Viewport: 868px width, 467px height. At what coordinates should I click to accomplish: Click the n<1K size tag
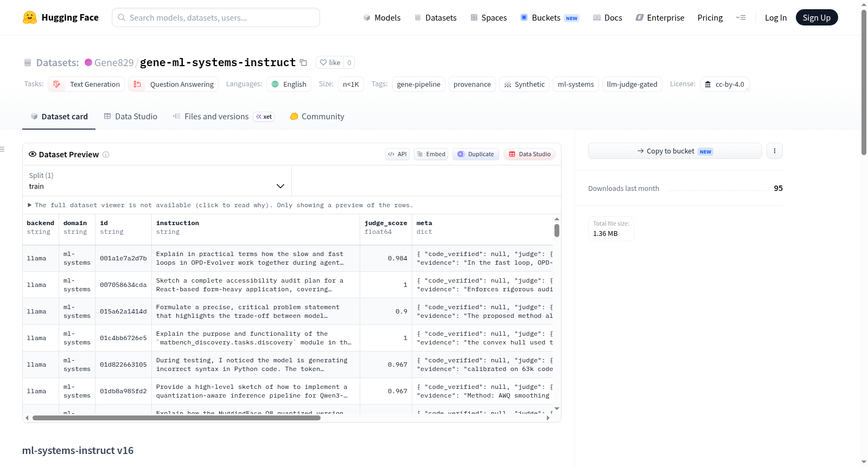click(351, 84)
